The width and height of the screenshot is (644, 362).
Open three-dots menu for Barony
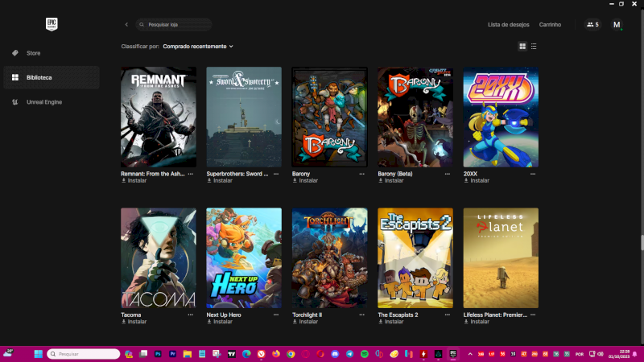pos(361,174)
